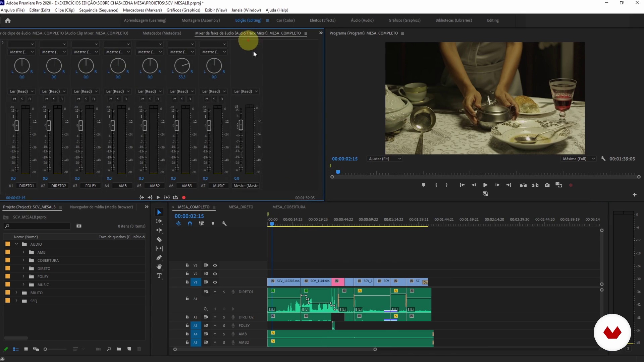Click the Home icon
This screenshot has width=644, height=362.
8,20
